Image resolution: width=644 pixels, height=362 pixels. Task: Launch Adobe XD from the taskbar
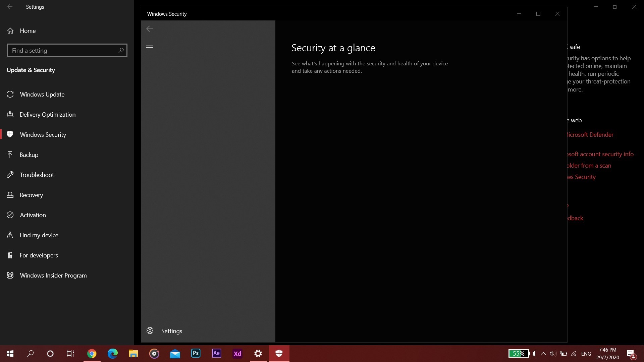tap(237, 354)
